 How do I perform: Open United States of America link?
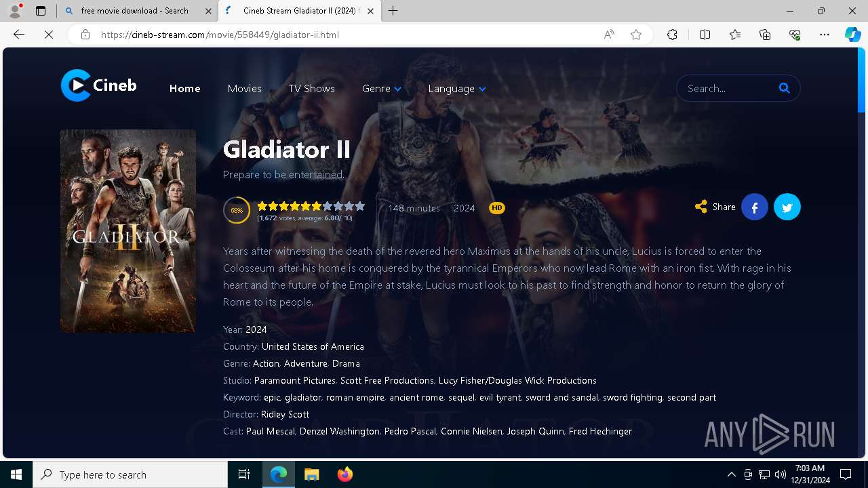click(313, 346)
